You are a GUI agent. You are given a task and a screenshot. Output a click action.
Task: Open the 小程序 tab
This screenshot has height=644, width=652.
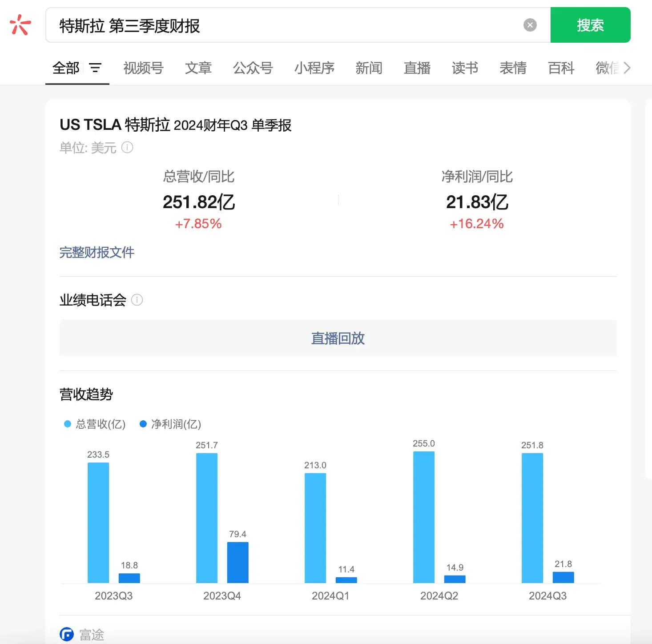[x=314, y=68]
